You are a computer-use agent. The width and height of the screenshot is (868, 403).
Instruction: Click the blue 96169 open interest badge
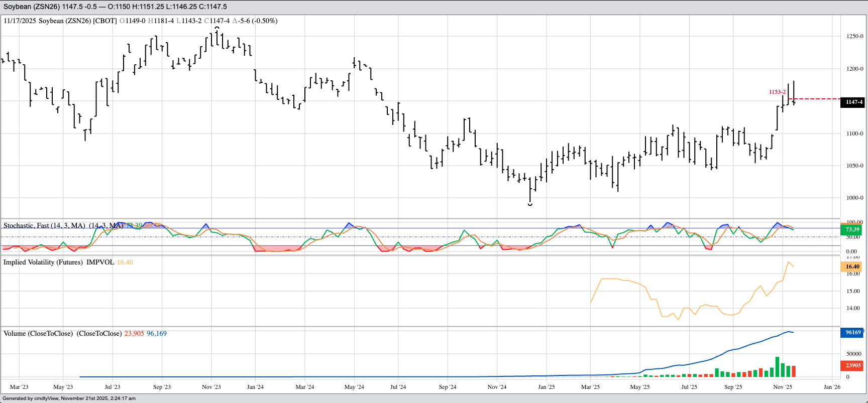[853, 332]
